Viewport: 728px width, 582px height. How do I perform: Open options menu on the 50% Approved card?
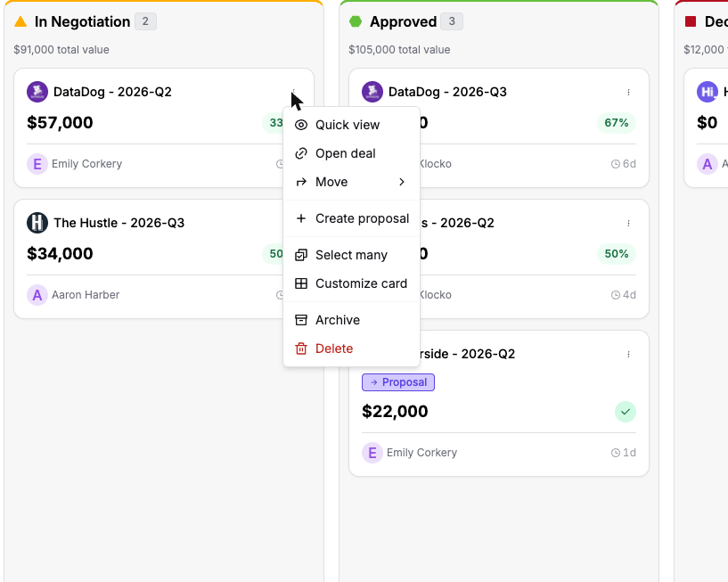point(628,224)
